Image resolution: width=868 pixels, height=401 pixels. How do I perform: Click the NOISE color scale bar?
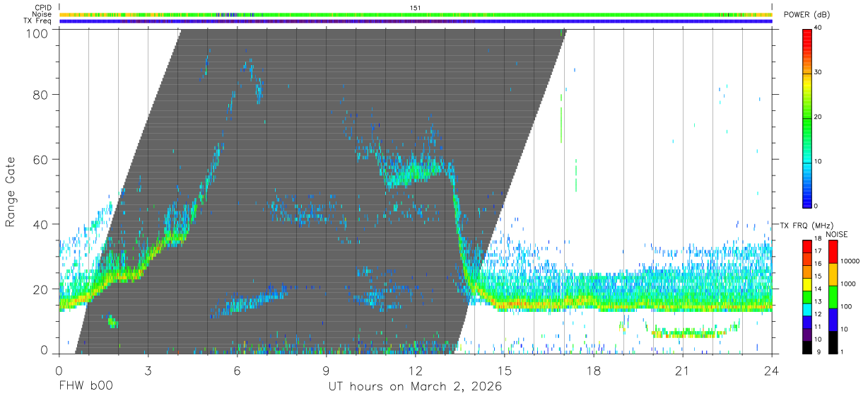(833, 296)
